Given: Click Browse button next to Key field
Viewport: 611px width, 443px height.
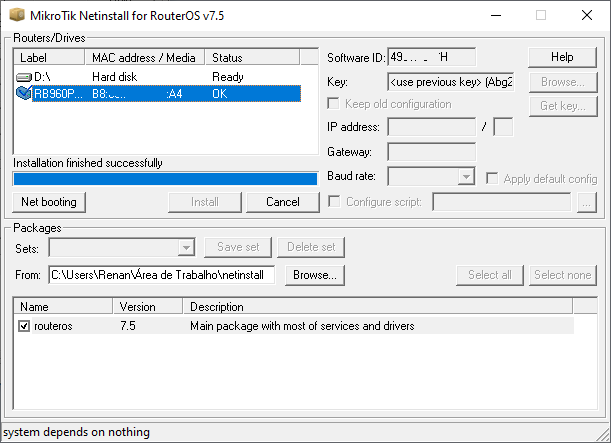Looking at the screenshot, I should click(x=563, y=82).
